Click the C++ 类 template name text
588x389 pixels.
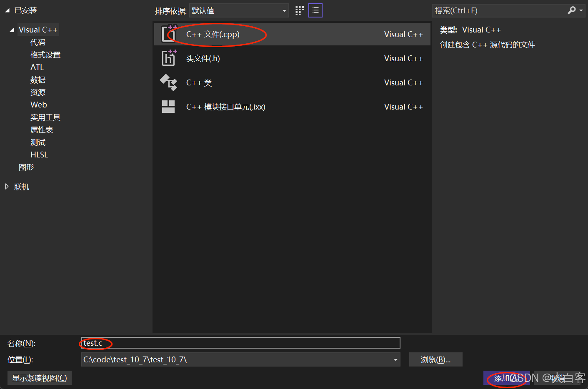point(199,83)
